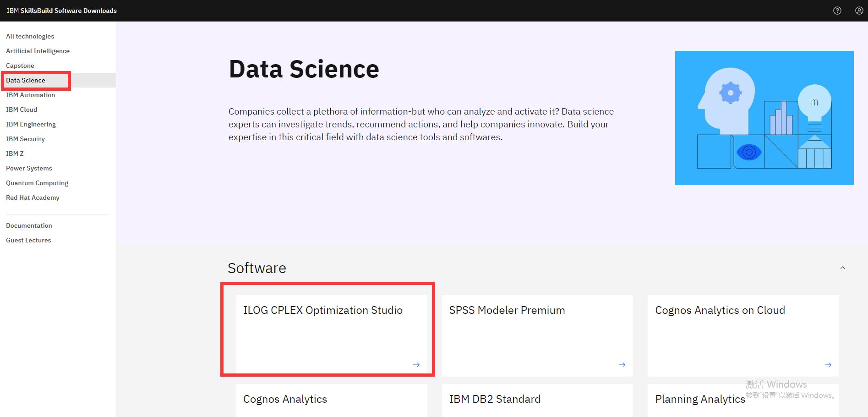
Task: Navigate to IBM Engineering
Action: pyautogui.click(x=31, y=124)
